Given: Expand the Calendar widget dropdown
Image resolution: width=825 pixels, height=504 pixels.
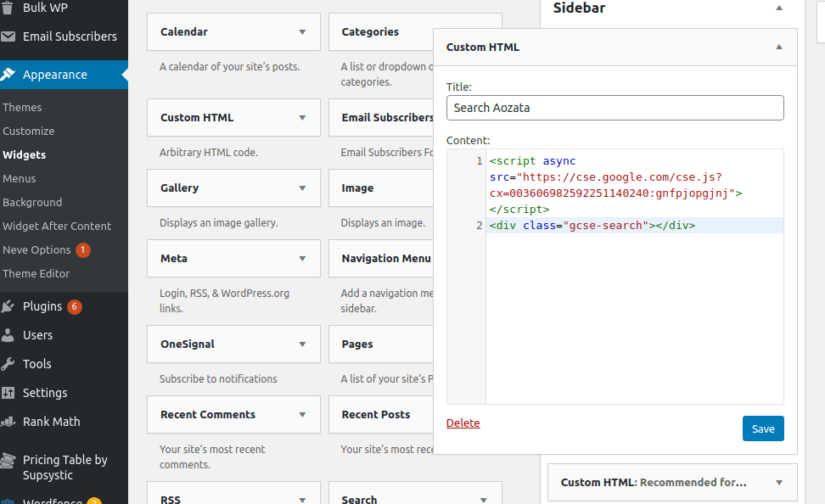Looking at the screenshot, I should pyautogui.click(x=302, y=32).
